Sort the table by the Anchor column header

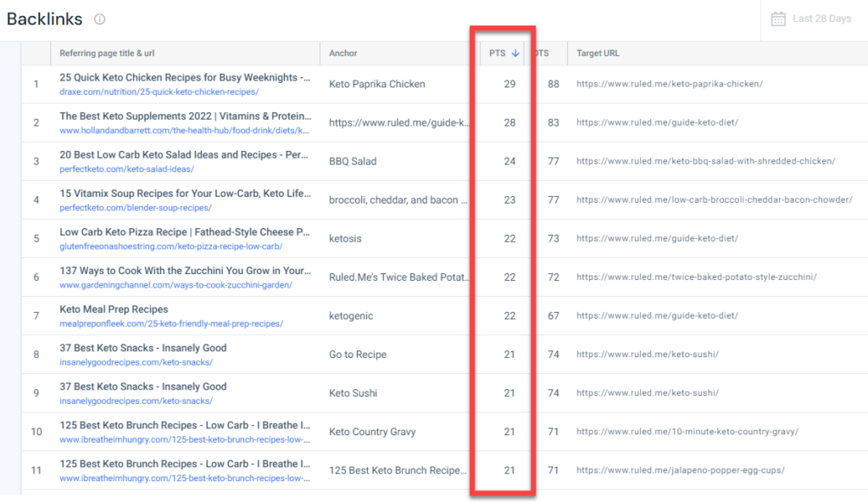point(342,53)
